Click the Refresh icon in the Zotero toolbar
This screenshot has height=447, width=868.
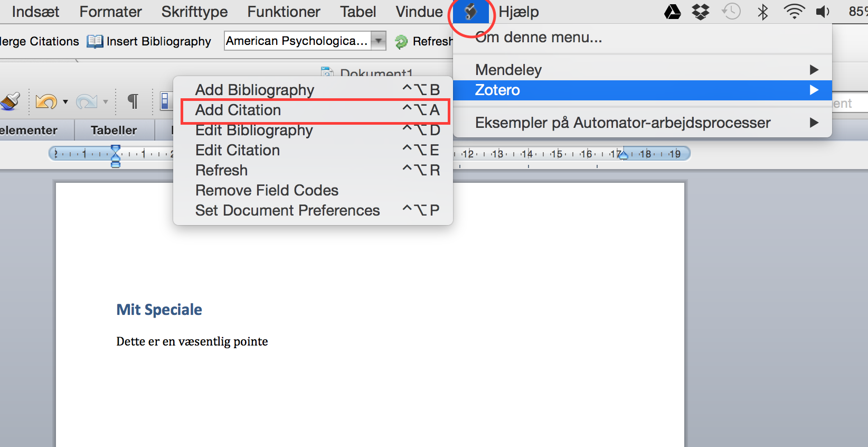tap(401, 41)
